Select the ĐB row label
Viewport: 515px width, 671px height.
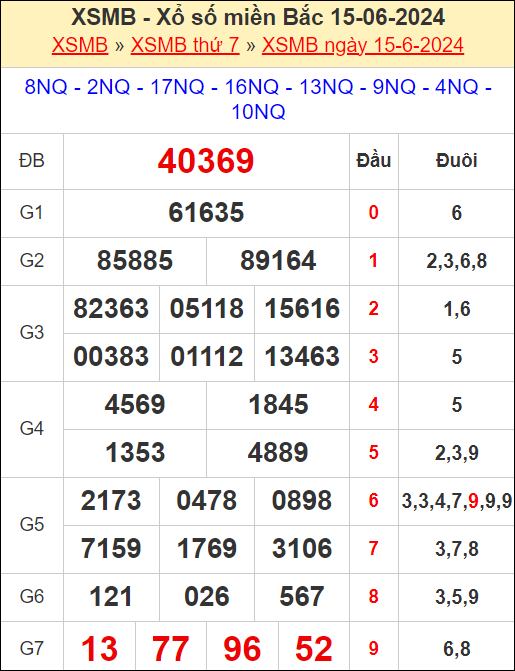click(x=32, y=161)
